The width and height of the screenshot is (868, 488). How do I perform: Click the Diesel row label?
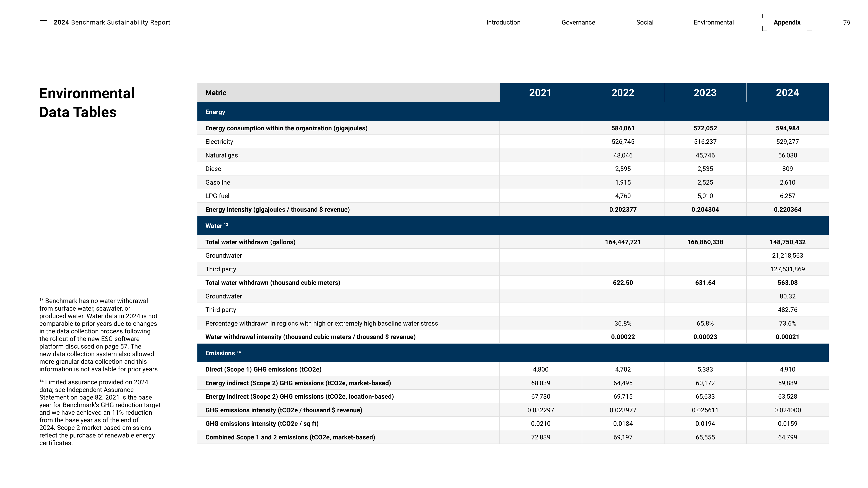(x=214, y=169)
